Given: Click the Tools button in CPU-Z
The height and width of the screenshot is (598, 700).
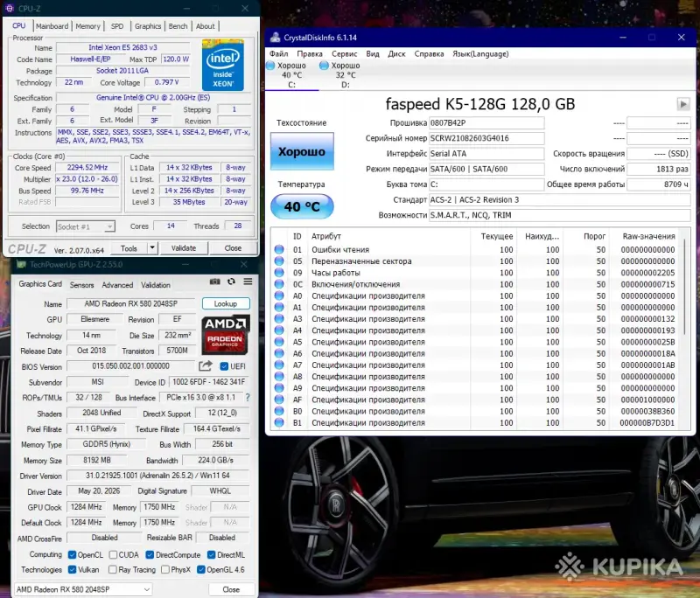Looking at the screenshot, I should pyautogui.click(x=129, y=248).
